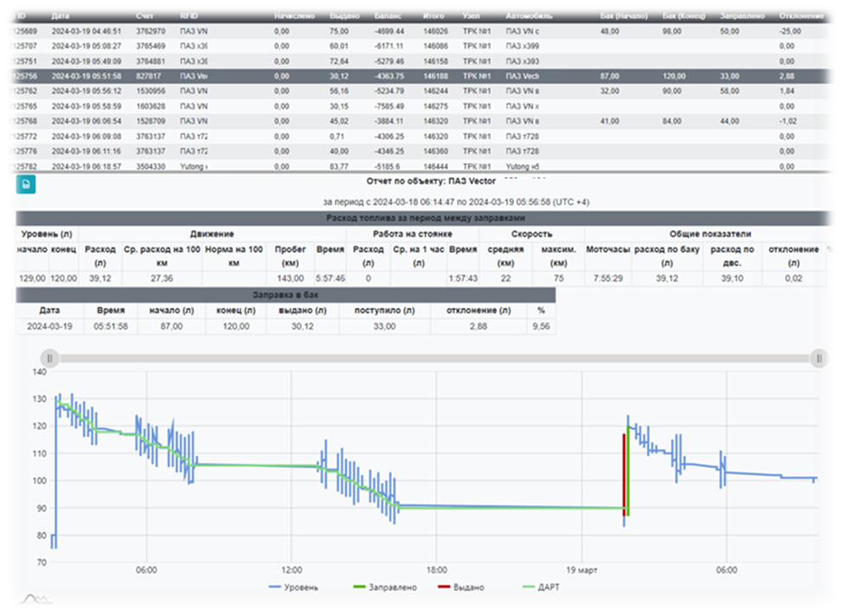Click the red Выдано bar on chart
Screen dimensions: 843x616
(x=623, y=476)
